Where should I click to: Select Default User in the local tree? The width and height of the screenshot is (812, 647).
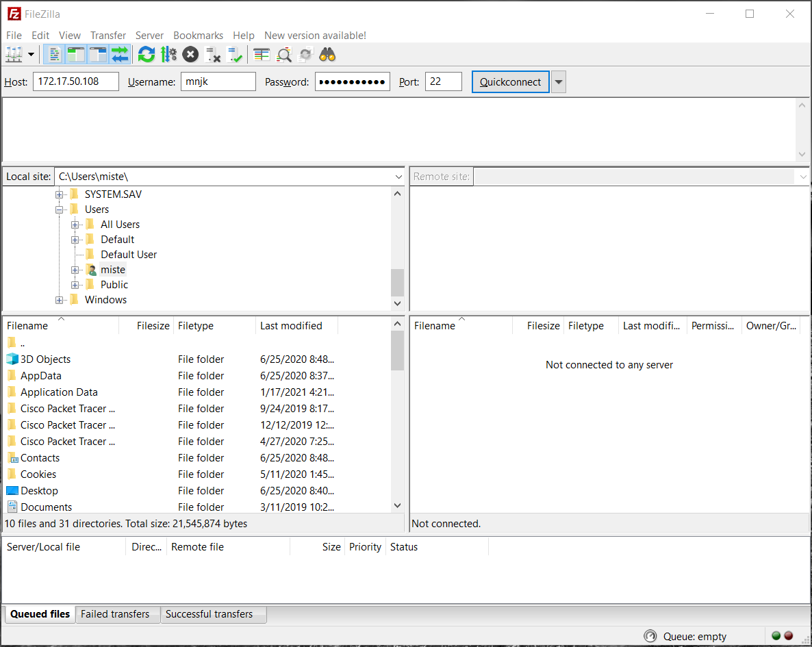[129, 254]
